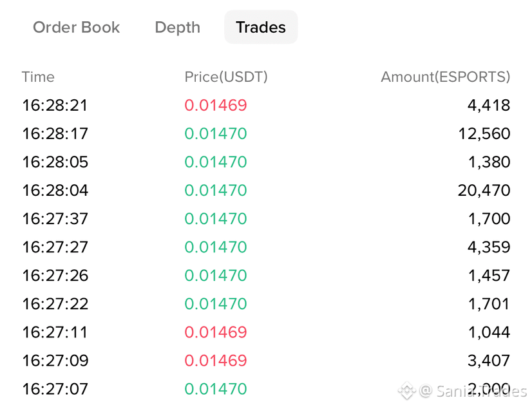Click the 20,470 amount entry
Screen dimensions: 532x407
coord(484,191)
